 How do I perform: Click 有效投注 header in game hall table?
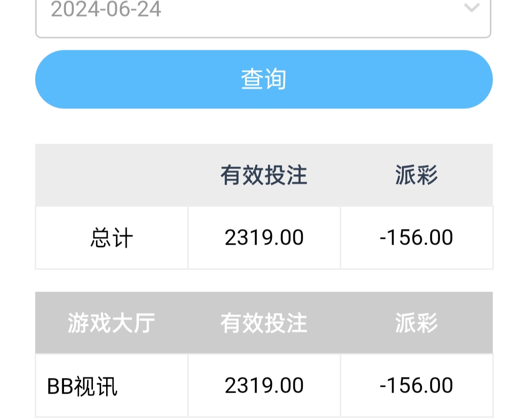[264, 323]
